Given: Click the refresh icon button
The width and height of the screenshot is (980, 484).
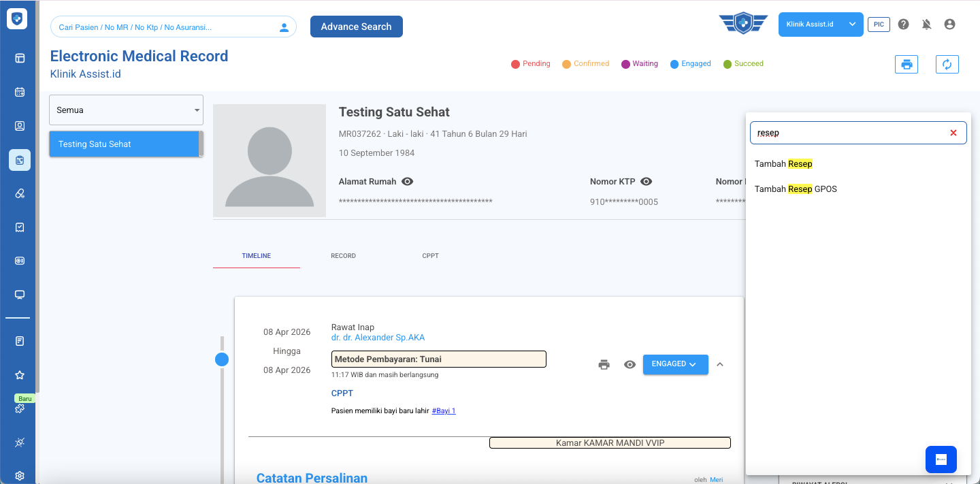Looking at the screenshot, I should pos(947,65).
